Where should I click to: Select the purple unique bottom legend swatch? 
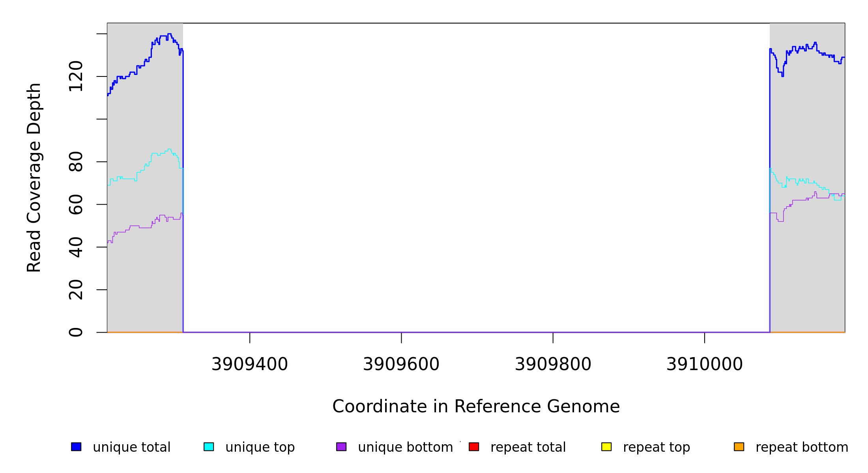pos(341,447)
